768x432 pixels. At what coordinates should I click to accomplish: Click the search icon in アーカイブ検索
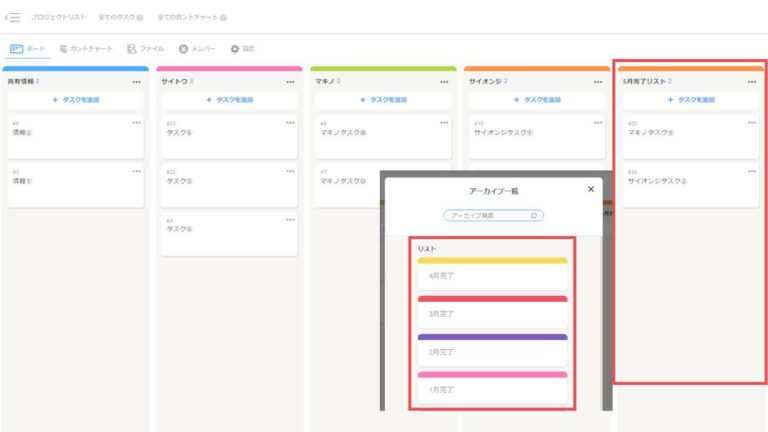click(535, 215)
